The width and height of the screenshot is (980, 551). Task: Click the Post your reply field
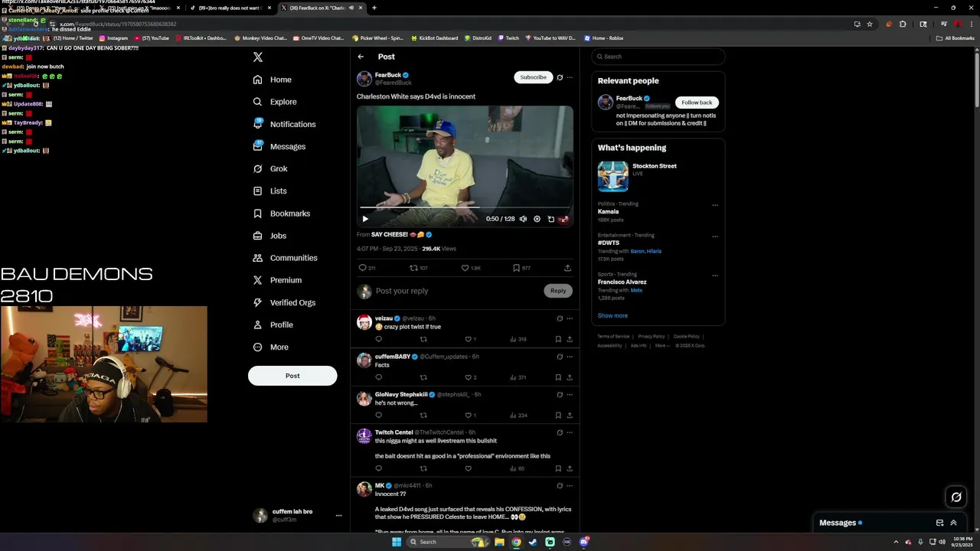458,291
